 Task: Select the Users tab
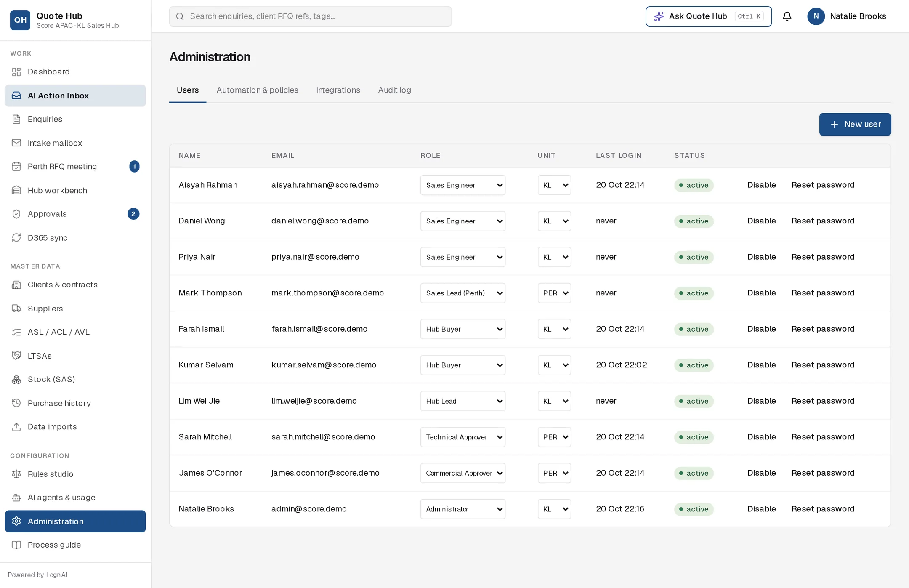pyautogui.click(x=187, y=90)
